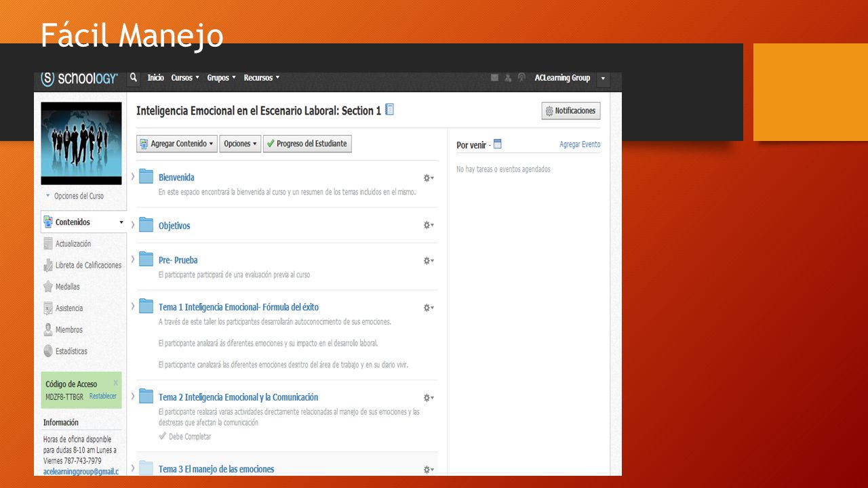Click the Notificaciones button

(571, 110)
